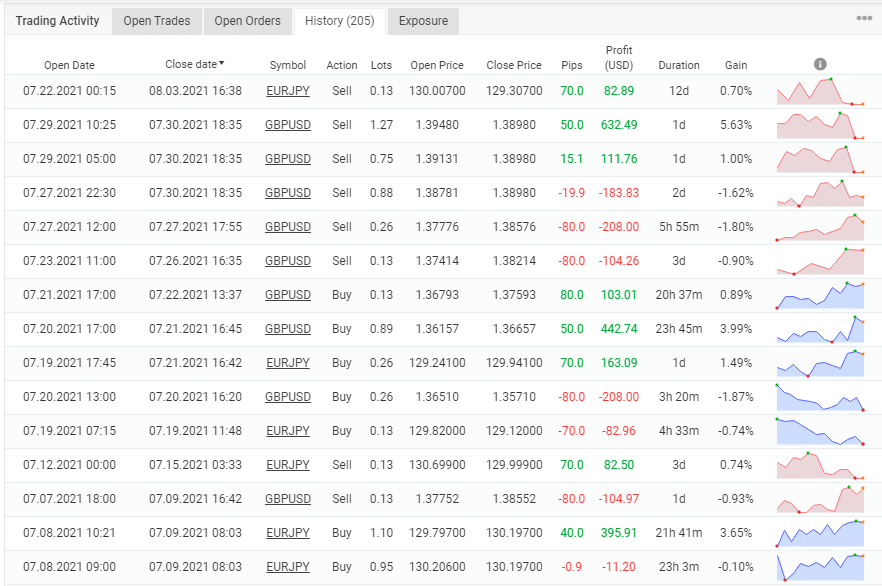Click EURJPY symbol link in first row

[x=287, y=91]
